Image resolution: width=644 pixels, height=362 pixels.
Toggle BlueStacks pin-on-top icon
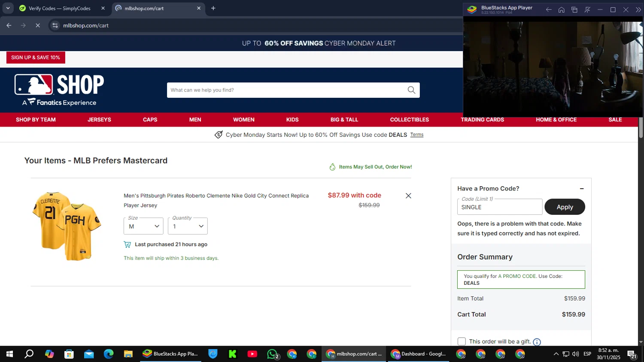(587, 9)
